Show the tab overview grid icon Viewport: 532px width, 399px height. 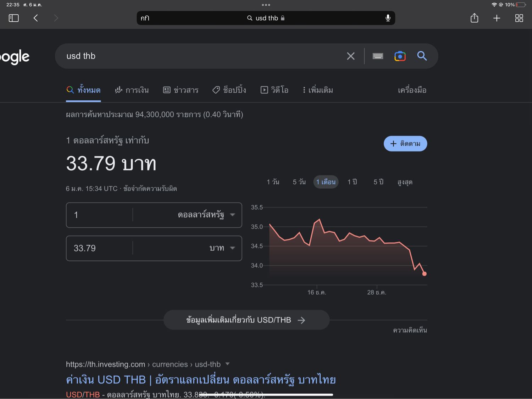pyautogui.click(x=519, y=18)
